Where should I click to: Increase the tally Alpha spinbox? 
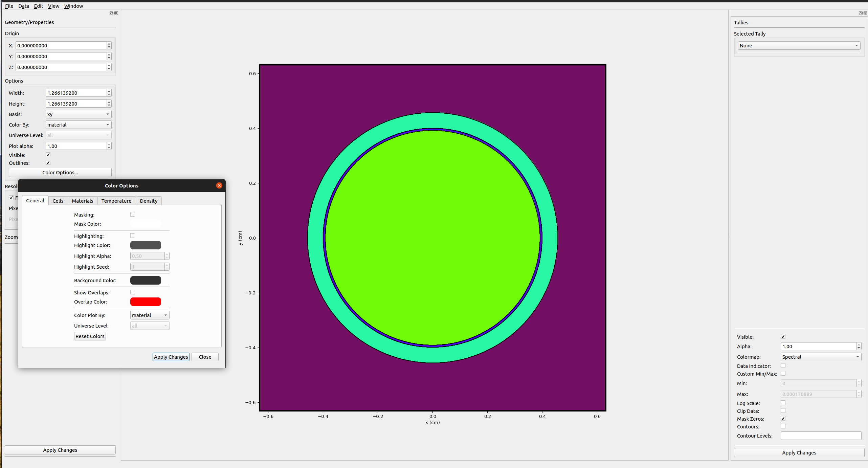click(x=859, y=344)
